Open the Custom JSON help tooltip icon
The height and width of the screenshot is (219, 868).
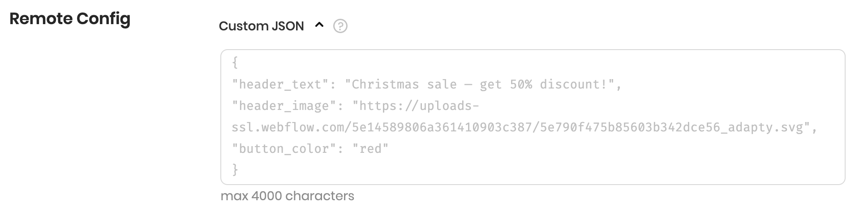tap(340, 26)
